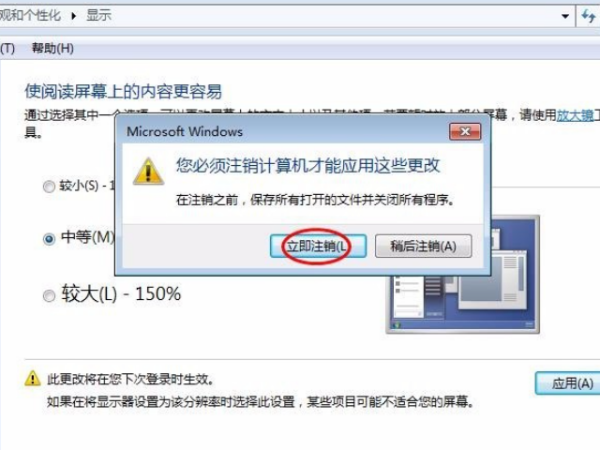Click the 立即注销 log off now button
The width and height of the screenshot is (600, 450).
pyautogui.click(x=318, y=246)
